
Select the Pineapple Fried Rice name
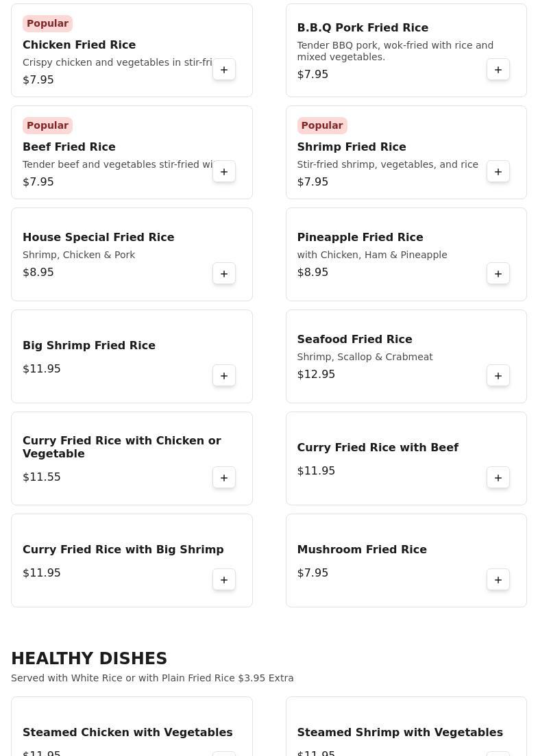[x=360, y=238]
